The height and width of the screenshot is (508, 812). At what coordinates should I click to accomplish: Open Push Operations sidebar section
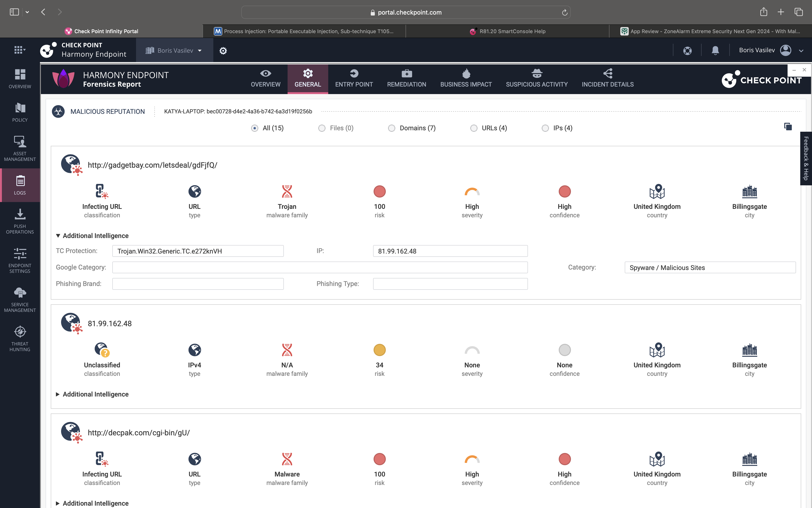[x=20, y=221]
